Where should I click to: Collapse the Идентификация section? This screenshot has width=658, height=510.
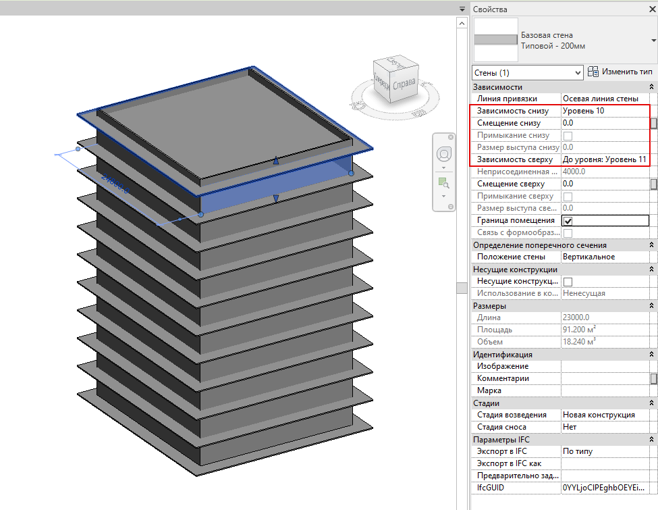coord(651,354)
